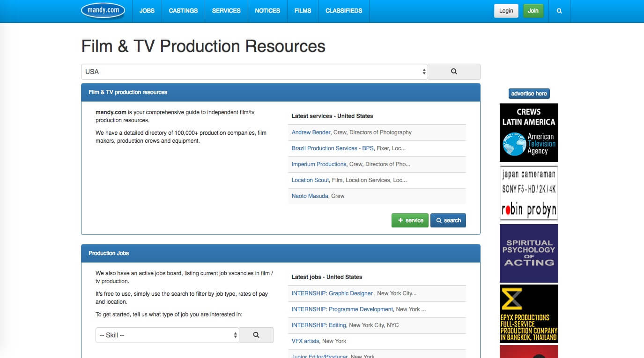
Task: Click the Film & TV production resources panel header
Action: pyautogui.click(x=281, y=92)
